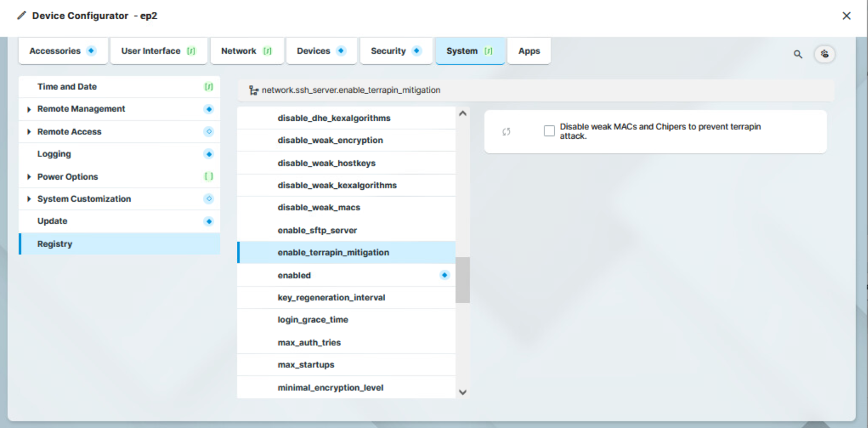The width and height of the screenshot is (868, 428).
Task: Click the status marker beside Update
Action: (x=209, y=221)
